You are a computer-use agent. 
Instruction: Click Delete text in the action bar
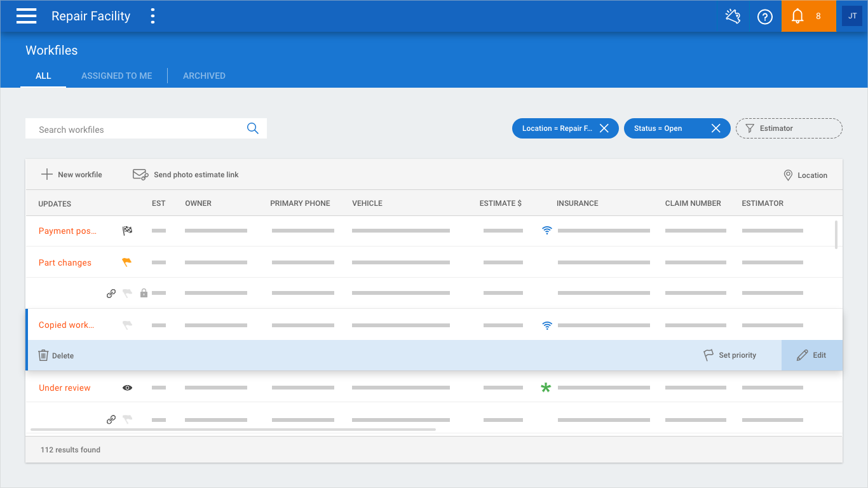click(63, 356)
